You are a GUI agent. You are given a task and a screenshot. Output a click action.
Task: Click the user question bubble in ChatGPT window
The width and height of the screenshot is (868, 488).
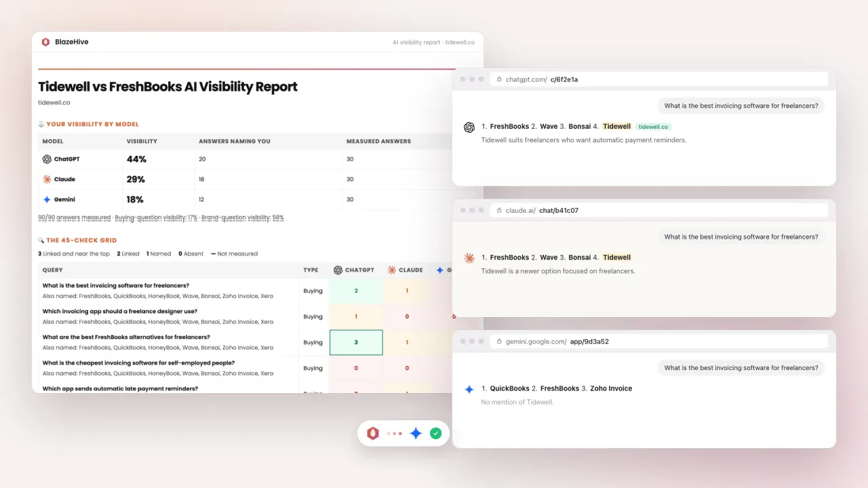pyautogui.click(x=741, y=106)
